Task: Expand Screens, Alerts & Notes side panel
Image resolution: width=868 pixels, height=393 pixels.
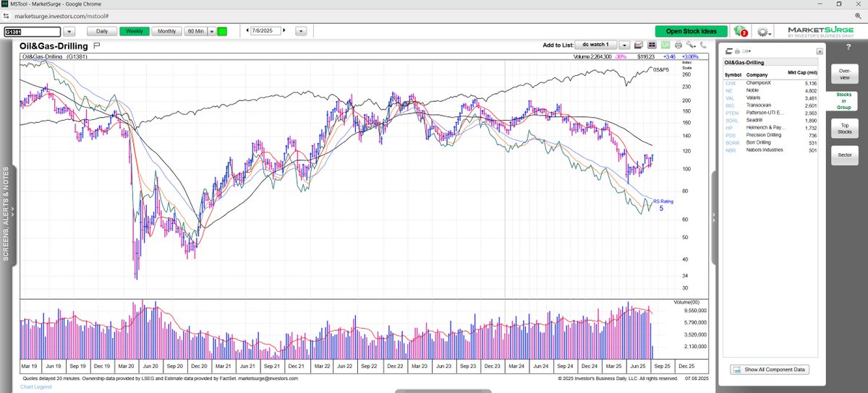Action: [8, 215]
